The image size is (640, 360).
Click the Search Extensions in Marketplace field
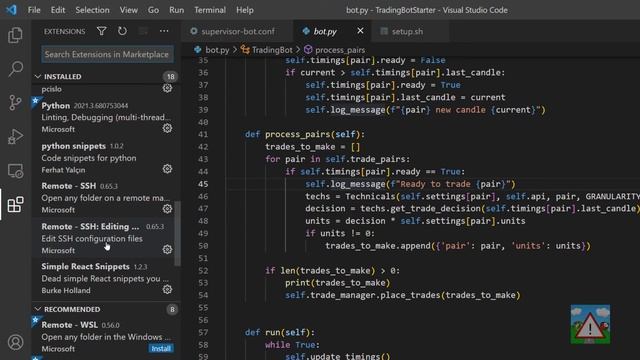click(x=107, y=54)
